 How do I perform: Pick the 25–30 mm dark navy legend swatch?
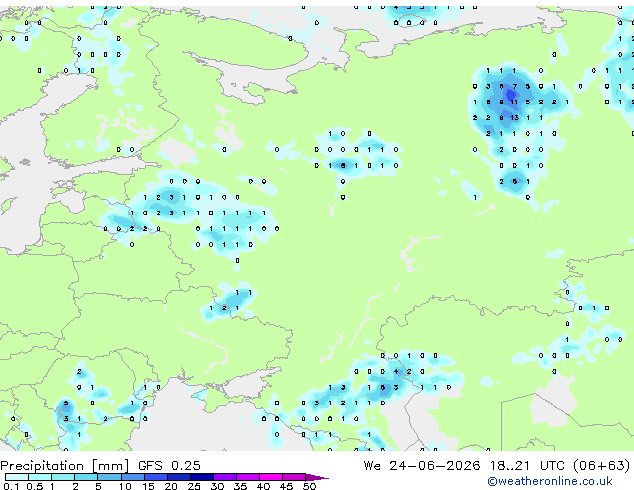tap(202, 477)
